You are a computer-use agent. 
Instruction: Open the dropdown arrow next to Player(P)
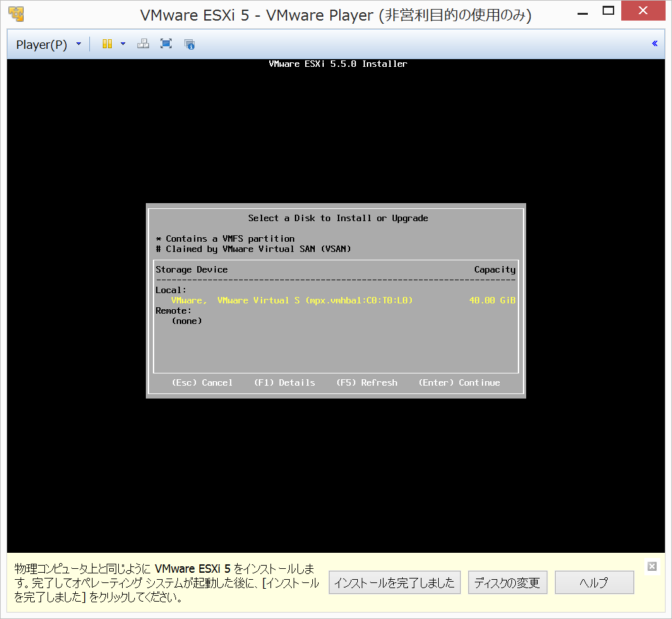pyautogui.click(x=78, y=44)
